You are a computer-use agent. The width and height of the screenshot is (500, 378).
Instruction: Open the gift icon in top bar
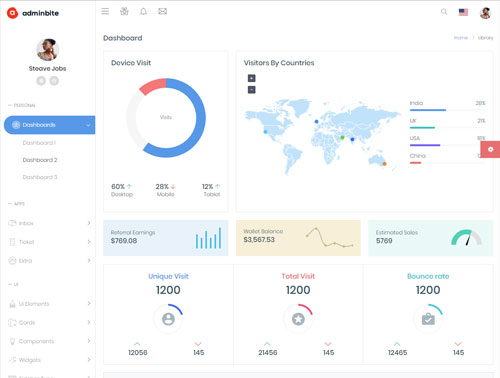point(124,11)
